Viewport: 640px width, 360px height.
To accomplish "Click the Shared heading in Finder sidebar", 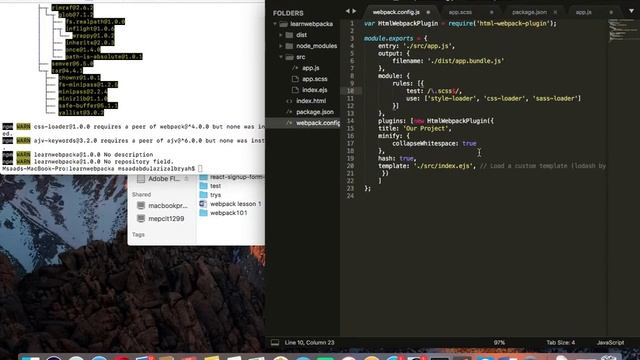I will click(x=141, y=195).
